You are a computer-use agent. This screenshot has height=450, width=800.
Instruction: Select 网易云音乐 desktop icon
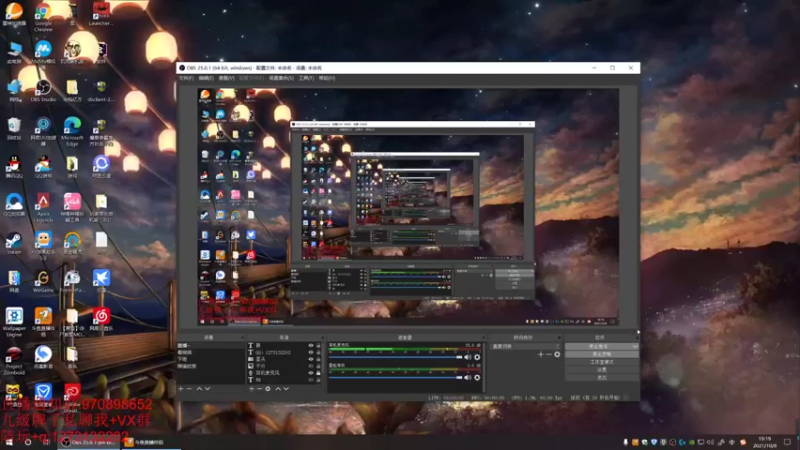101,320
